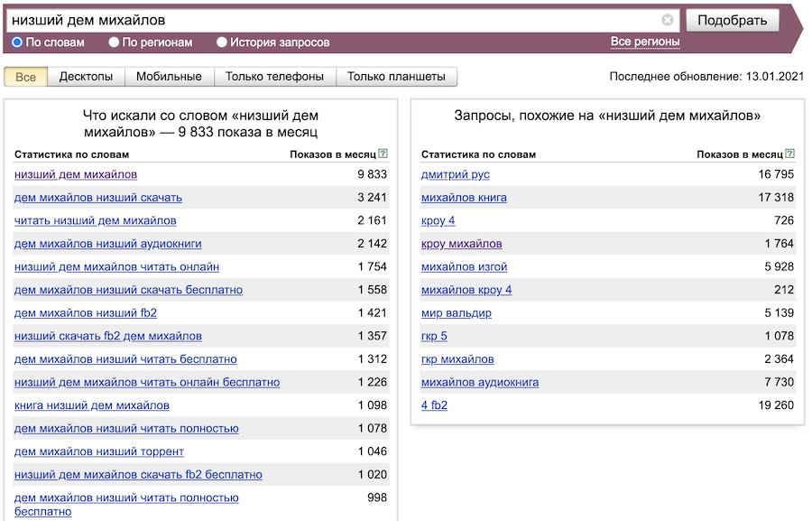
Task: Follow the "михайлов аудиокнига" link
Action: (x=479, y=382)
